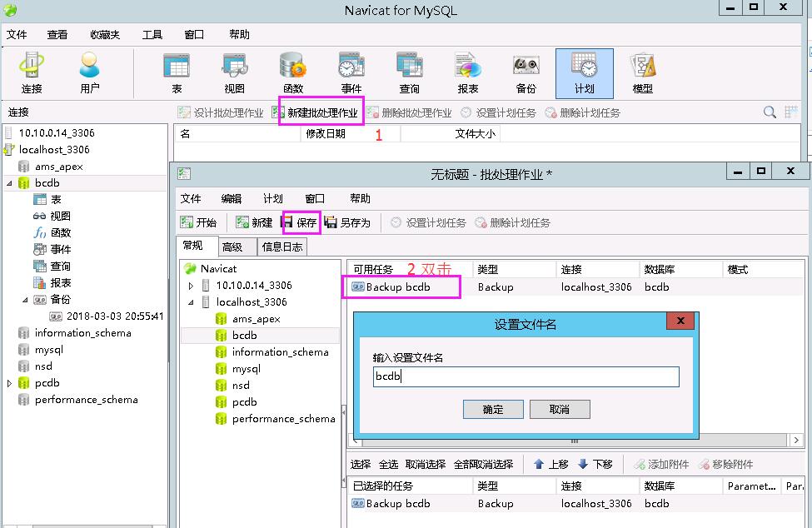The height and width of the screenshot is (528, 812).
Task: Open the 信息日志 tab
Action: pyautogui.click(x=282, y=247)
